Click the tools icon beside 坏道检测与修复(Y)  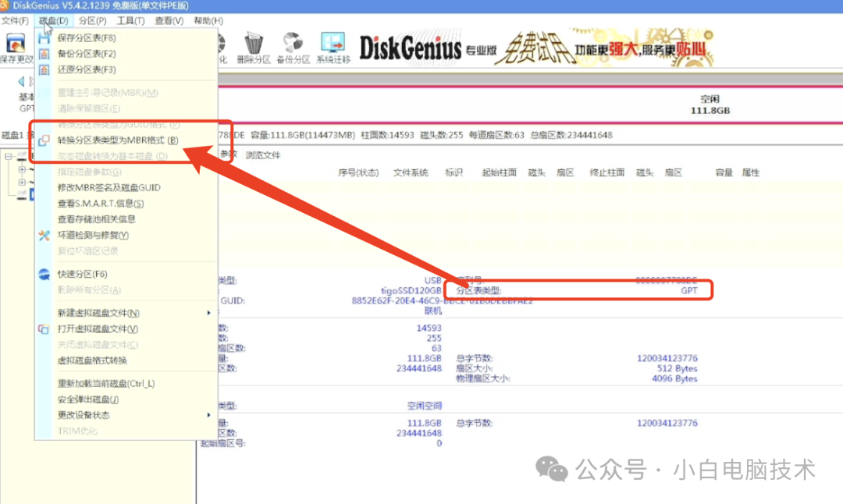tap(44, 236)
